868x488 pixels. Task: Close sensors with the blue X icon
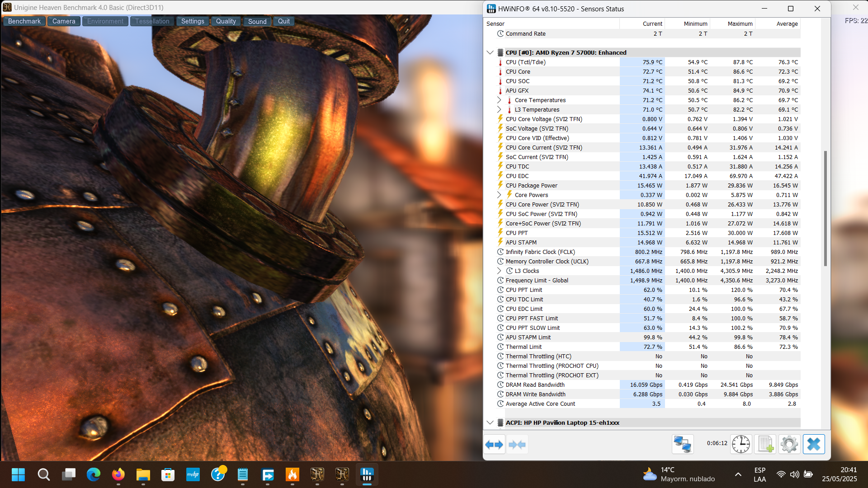pyautogui.click(x=814, y=445)
